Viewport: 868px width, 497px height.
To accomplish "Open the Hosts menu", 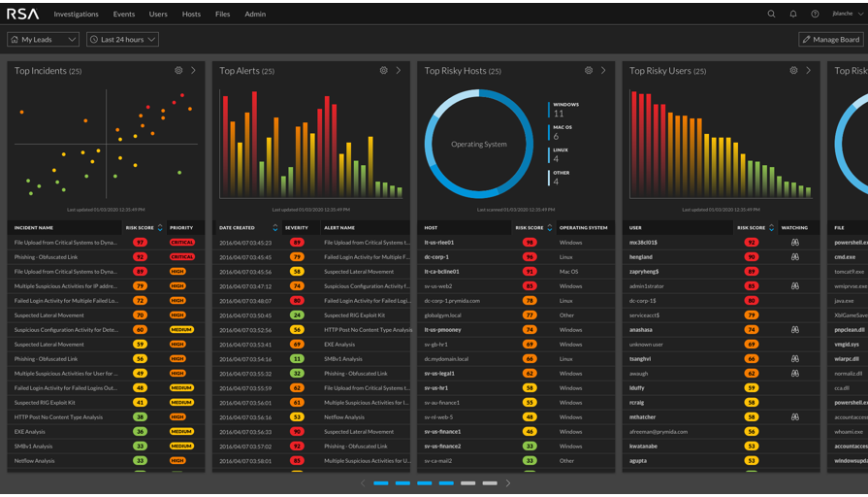I will [x=191, y=14].
